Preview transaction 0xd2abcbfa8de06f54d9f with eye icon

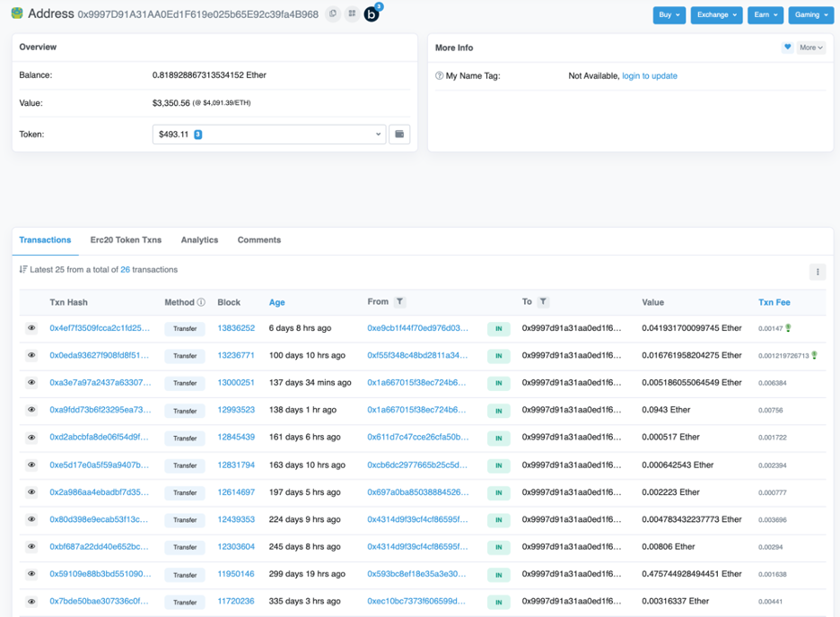[31, 438]
